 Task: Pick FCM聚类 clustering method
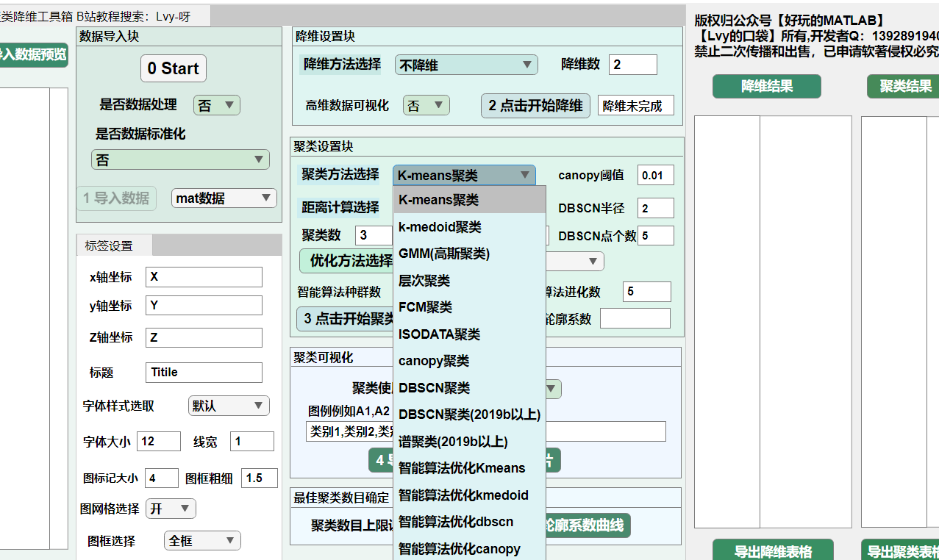click(425, 307)
